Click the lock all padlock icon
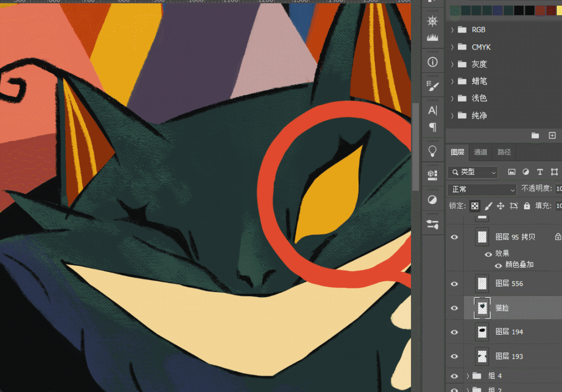The width and height of the screenshot is (562, 392). [527, 206]
